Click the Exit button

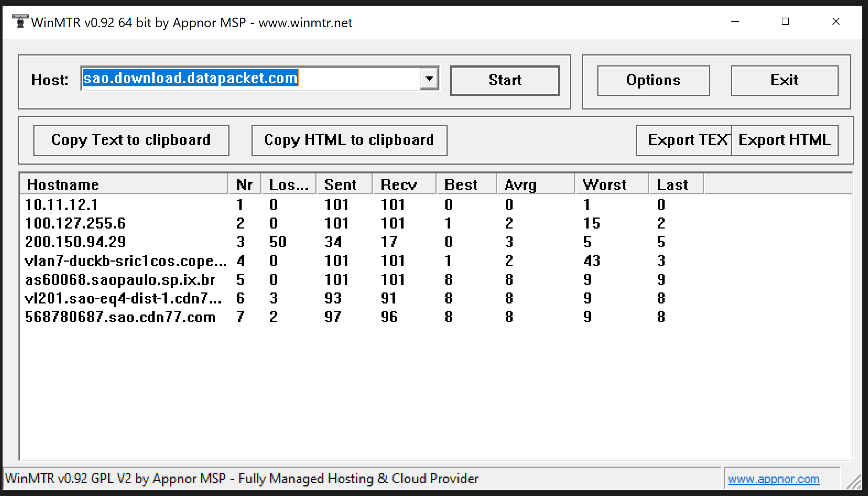[784, 80]
